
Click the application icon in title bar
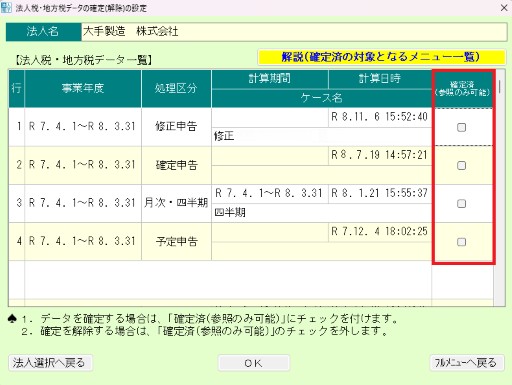(x=6, y=7)
